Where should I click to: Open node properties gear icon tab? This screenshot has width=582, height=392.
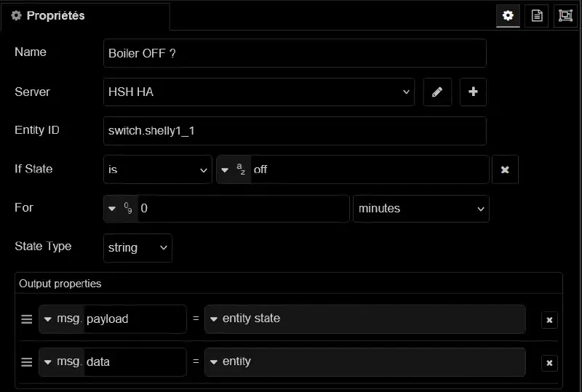tap(508, 15)
